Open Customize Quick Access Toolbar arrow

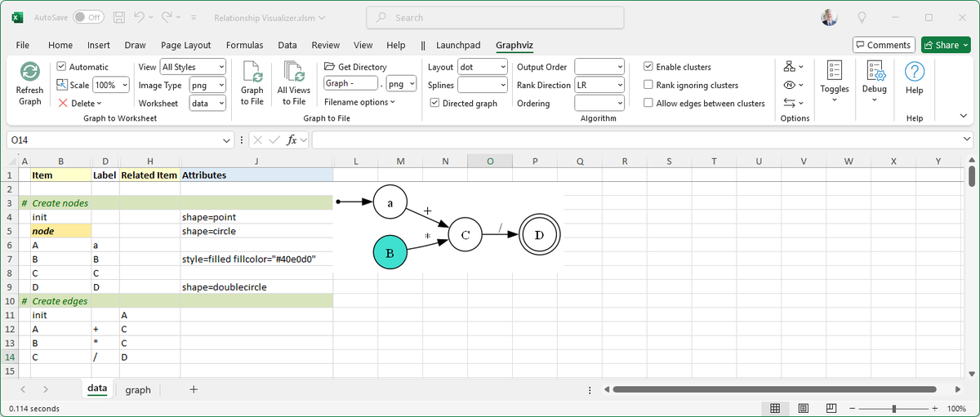tap(195, 17)
